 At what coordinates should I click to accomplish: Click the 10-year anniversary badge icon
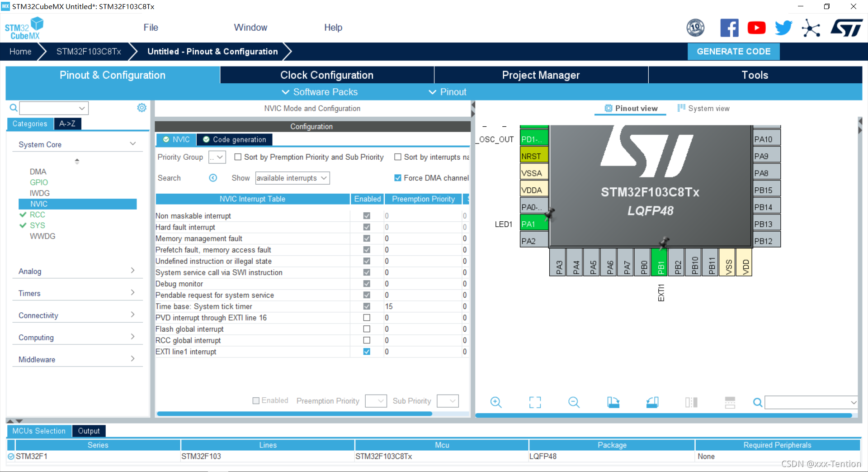(x=695, y=28)
